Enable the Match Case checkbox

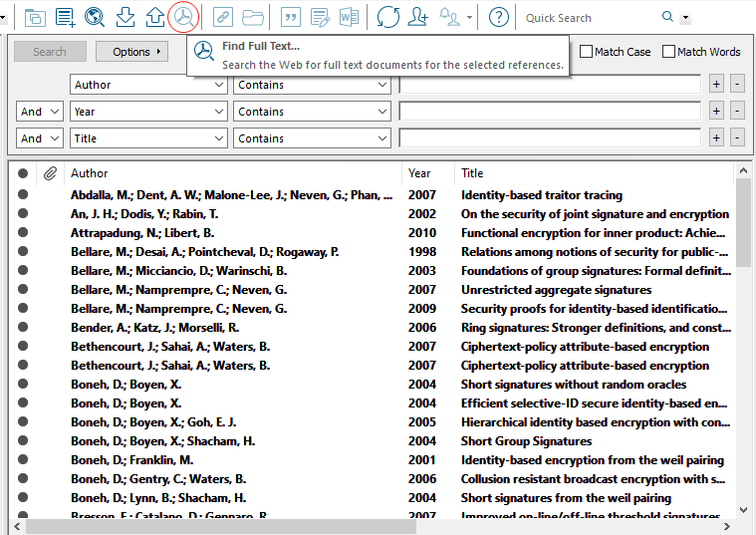[x=586, y=51]
